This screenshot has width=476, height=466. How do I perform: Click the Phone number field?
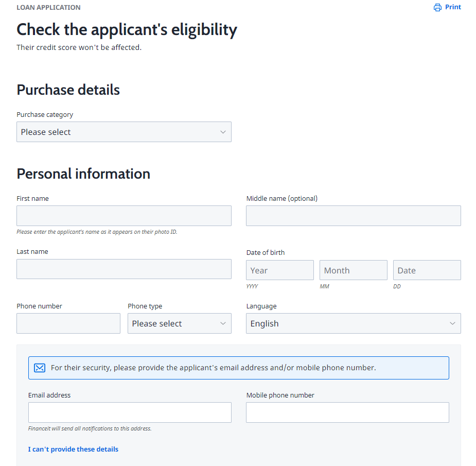pos(68,323)
